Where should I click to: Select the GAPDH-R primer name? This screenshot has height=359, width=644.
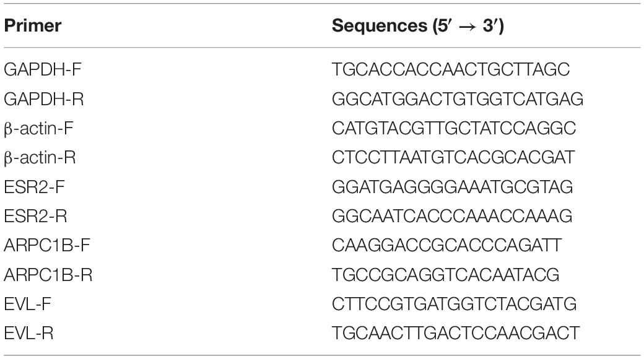pyautogui.click(x=43, y=99)
